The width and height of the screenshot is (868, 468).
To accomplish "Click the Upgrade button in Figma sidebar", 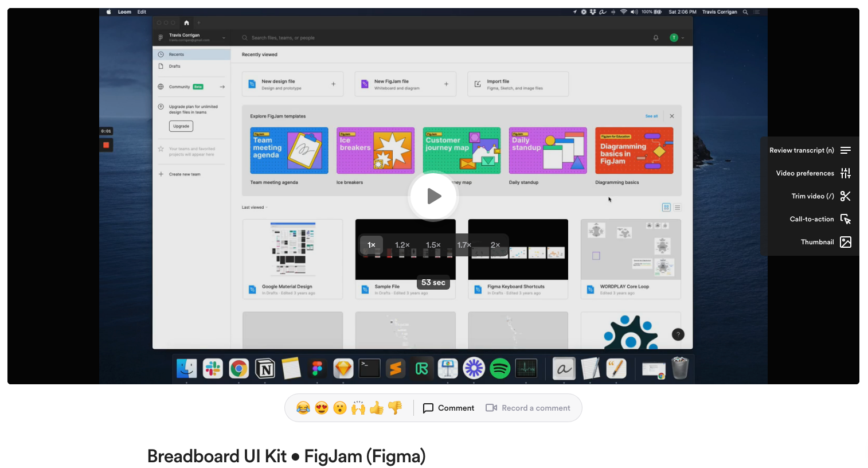I will [181, 126].
